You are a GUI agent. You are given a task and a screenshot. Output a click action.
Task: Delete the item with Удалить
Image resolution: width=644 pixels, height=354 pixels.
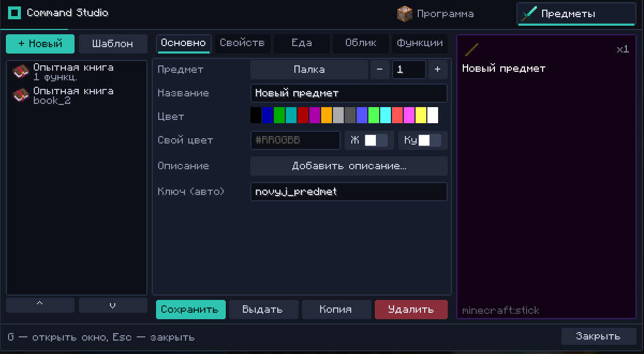(x=411, y=310)
